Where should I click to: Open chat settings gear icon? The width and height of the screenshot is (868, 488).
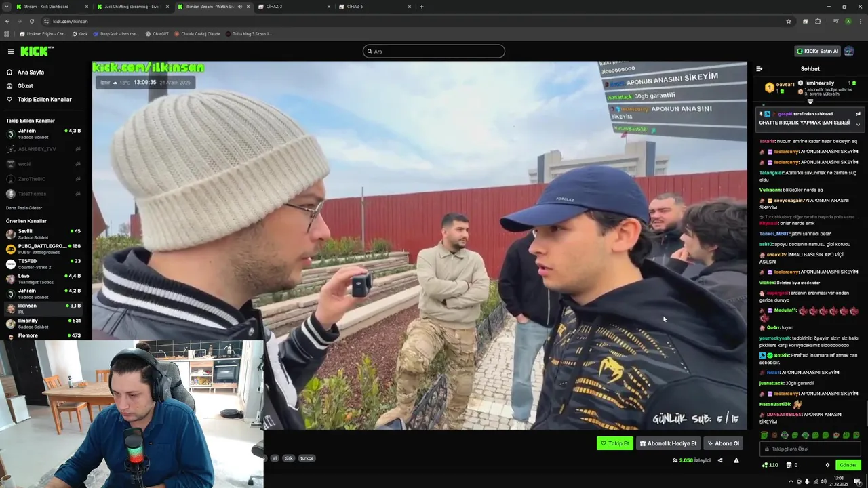pos(827,465)
